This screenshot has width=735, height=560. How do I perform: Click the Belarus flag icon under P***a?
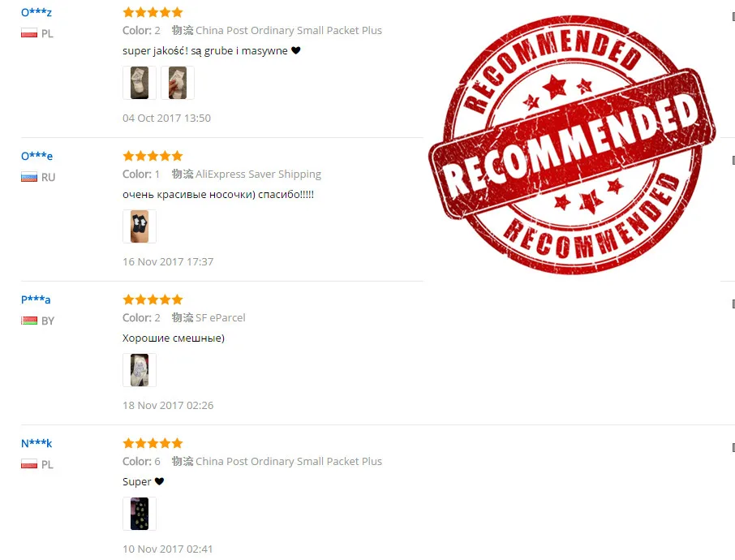point(29,321)
